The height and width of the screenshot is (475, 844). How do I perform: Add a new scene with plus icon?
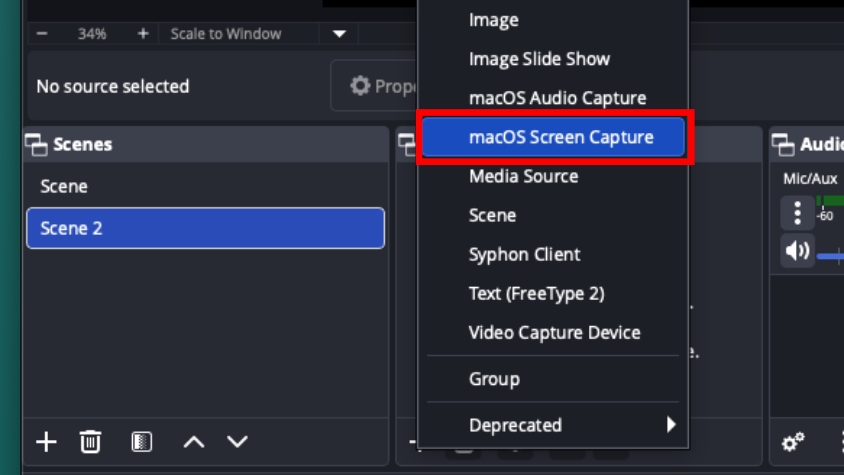[46, 441]
